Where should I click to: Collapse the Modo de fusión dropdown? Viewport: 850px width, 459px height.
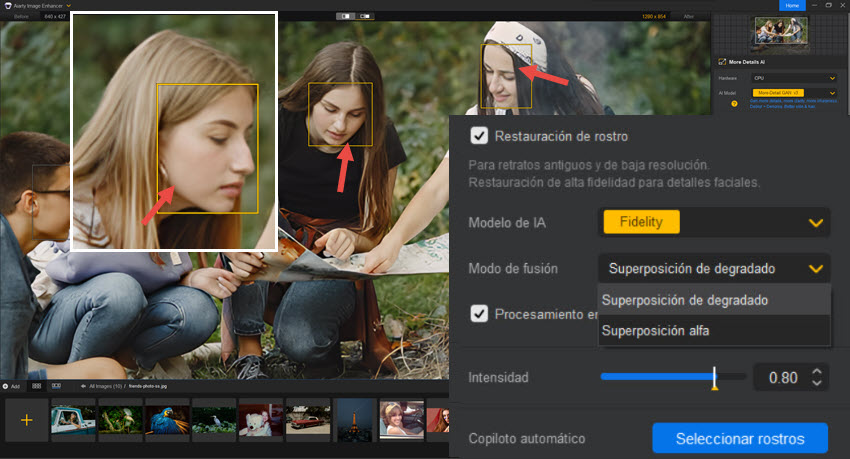pos(714,268)
